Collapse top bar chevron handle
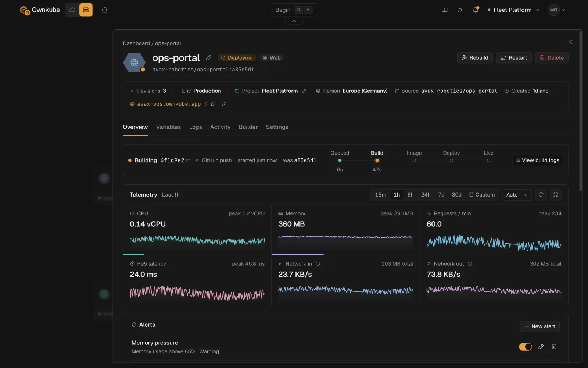 (x=294, y=21)
